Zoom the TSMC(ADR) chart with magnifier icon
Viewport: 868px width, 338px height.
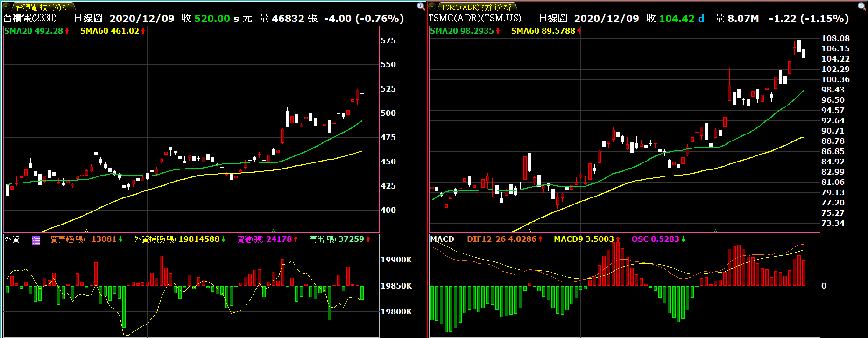862,6
